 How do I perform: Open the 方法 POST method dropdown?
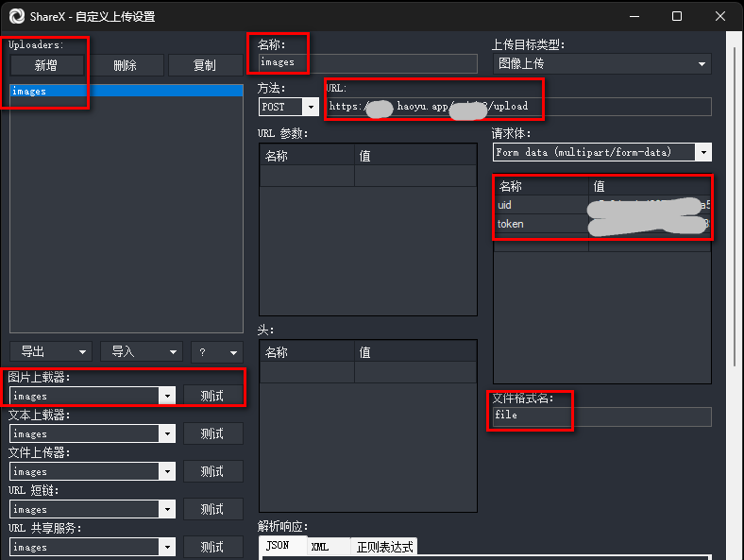click(x=289, y=107)
